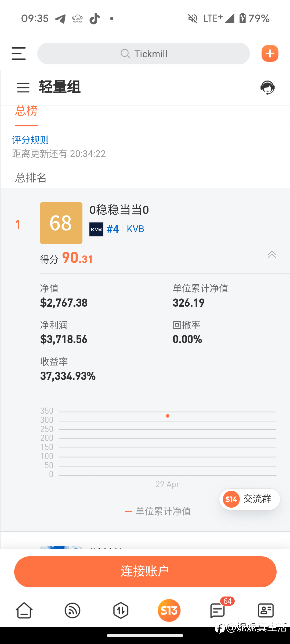Open messages with 64 unread
This screenshot has height=644, width=290.
(x=218, y=610)
